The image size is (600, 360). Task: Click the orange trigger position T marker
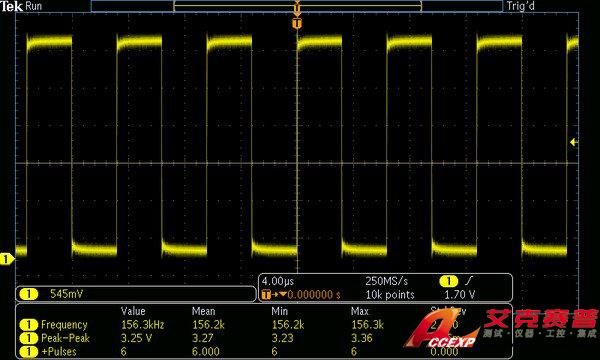pyautogui.click(x=297, y=24)
